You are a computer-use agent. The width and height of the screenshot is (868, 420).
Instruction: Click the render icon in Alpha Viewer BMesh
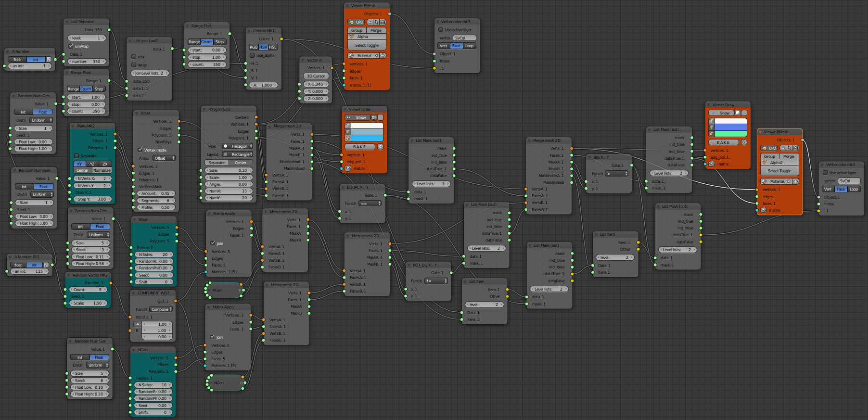tap(383, 22)
